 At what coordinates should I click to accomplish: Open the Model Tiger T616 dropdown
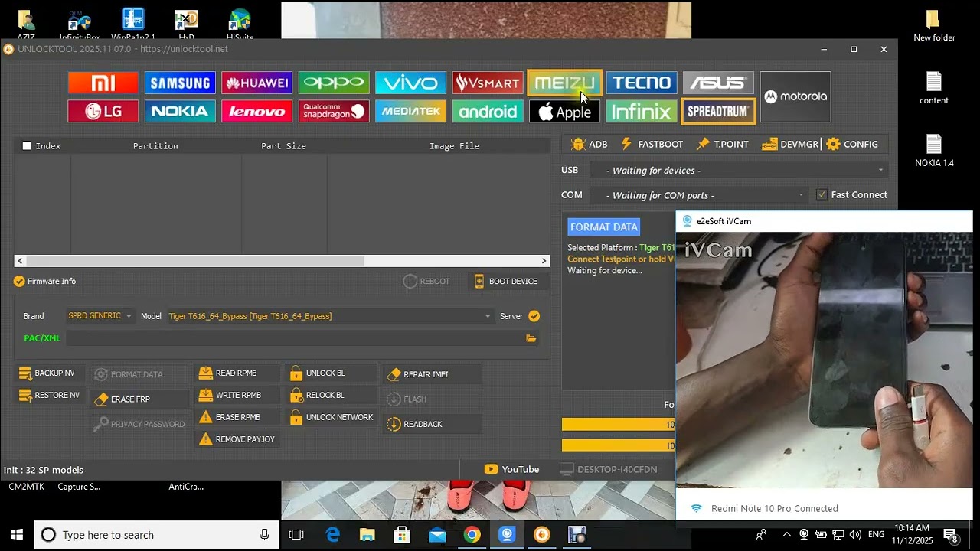click(x=330, y=316)
